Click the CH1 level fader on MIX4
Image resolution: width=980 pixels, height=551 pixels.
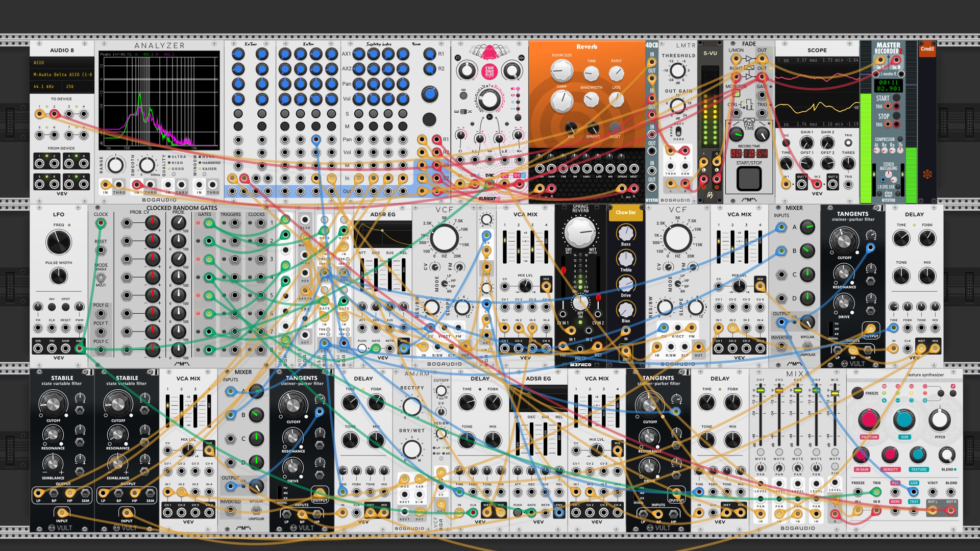[761, 391]
